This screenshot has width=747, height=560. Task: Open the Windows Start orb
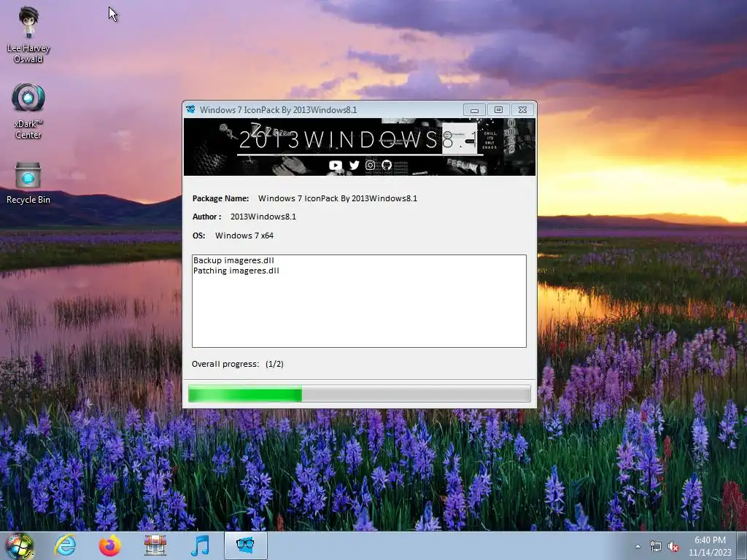point(19,545)
